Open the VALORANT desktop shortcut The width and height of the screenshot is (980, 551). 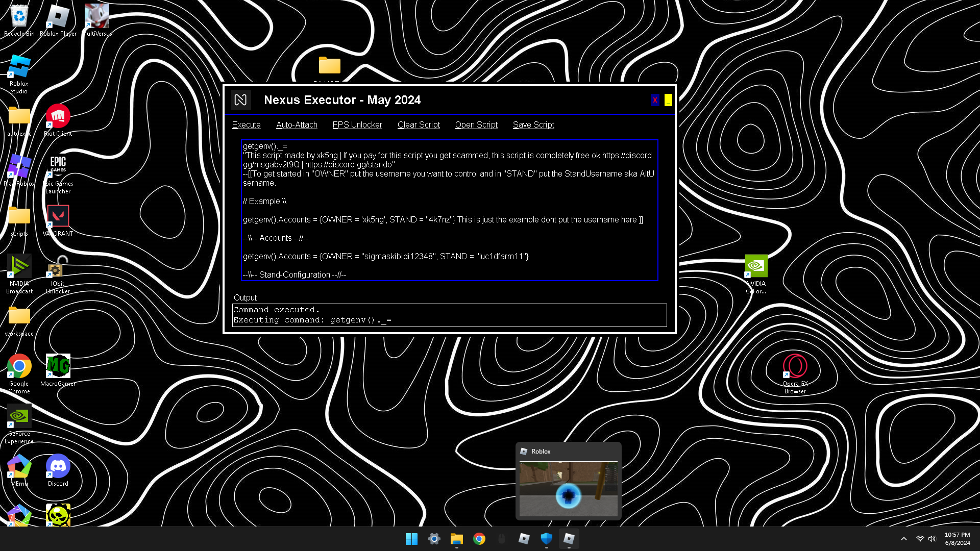(58, 217)
